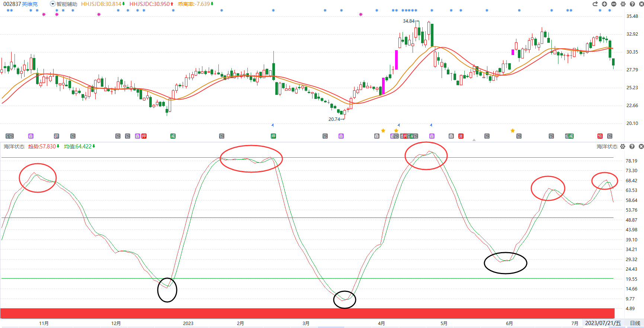Screen dimensions: 644x328
Task: Click the green 减 event marker
Action: pos(173,136)
